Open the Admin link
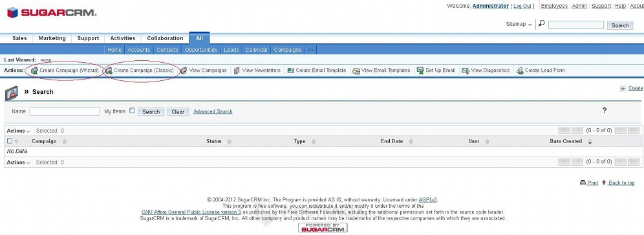 [579, 6]
